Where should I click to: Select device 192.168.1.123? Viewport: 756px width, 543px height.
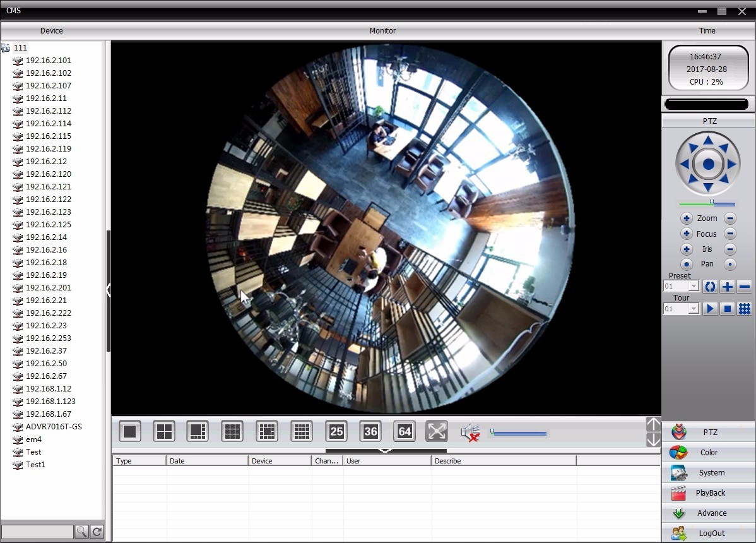50,401
